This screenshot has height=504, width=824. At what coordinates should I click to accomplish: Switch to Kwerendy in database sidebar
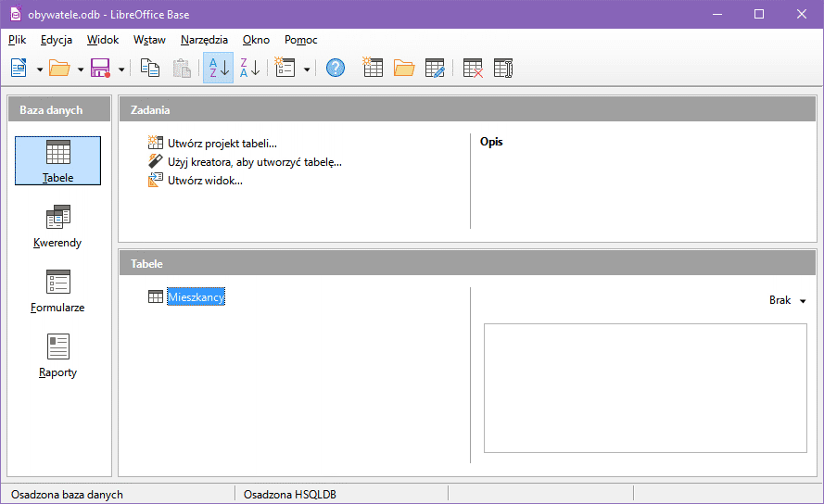pyautogui.click(x=57, y=226)
